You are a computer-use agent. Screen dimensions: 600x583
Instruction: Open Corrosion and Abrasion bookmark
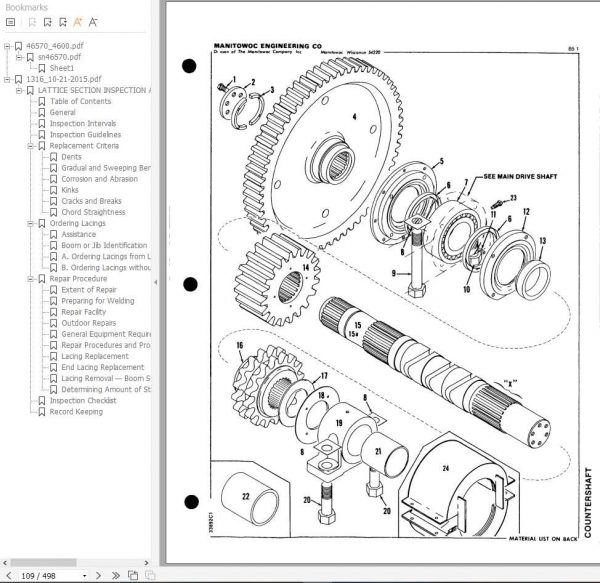point(99,179)
